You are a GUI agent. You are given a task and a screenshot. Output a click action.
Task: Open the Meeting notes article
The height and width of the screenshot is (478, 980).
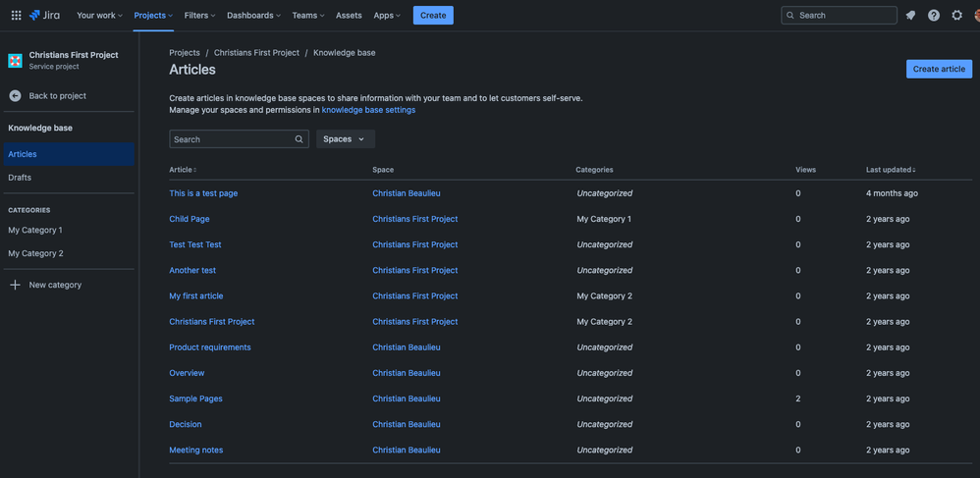click(195, 450)
